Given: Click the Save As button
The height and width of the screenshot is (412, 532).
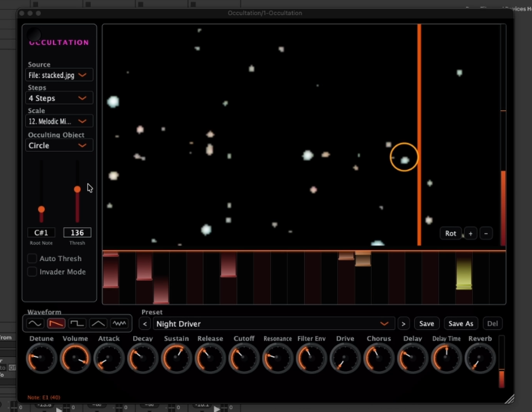Looking at the screenshot, I should [461, 323].
